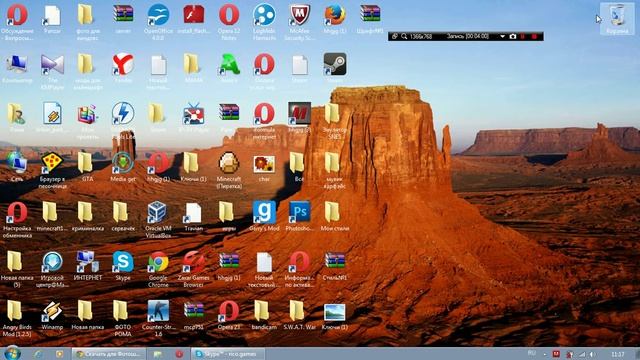This screenshot has height=360, width=640.
Task: Click the Bandicam camera screenshot button
Action: coord(513,36)
